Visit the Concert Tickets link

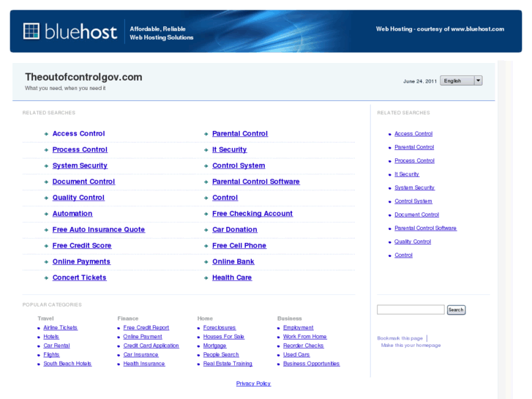coord(79,277)
